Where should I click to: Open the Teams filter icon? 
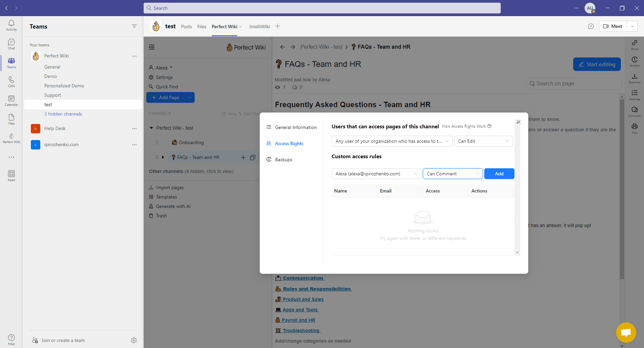134,26
